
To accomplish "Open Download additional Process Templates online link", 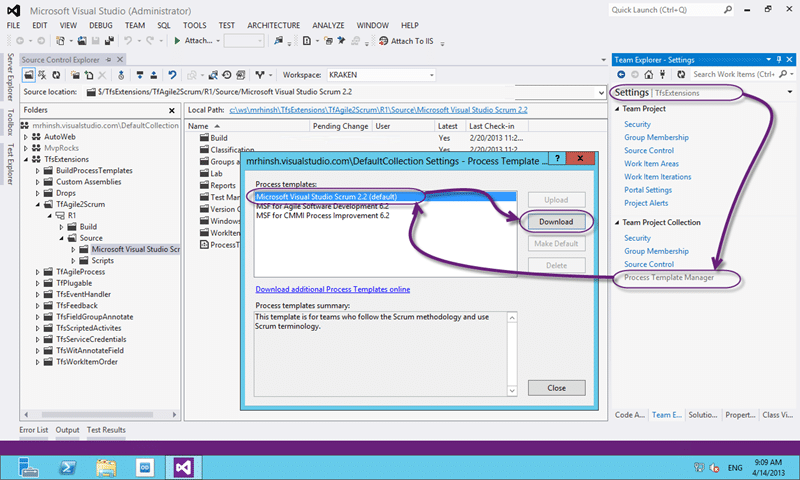I will 333,289.
